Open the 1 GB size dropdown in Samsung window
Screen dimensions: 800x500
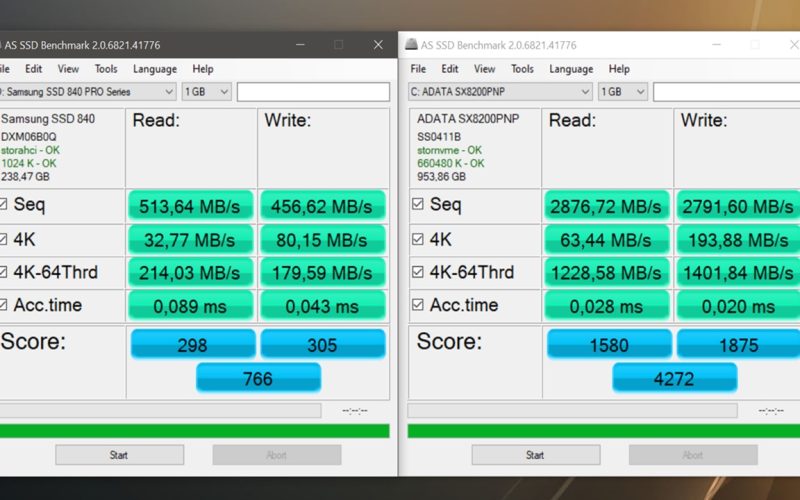click(x=207, y=92)
